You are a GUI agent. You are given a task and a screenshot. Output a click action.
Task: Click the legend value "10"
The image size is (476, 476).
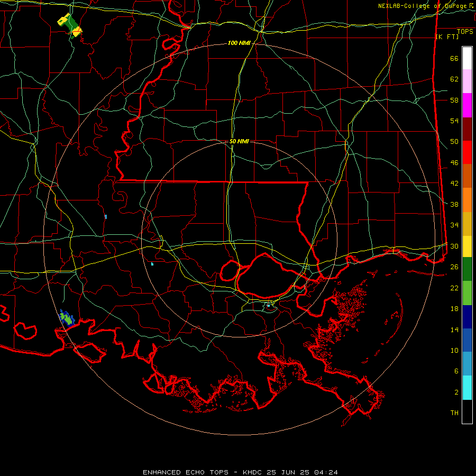coord(454,350)
